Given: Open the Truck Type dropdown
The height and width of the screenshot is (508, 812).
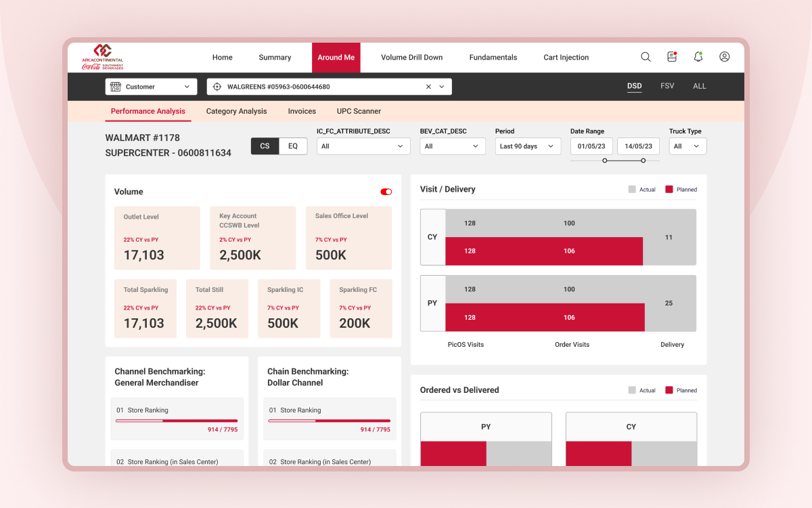Looking at the screenshot, I should coord(687,146).
